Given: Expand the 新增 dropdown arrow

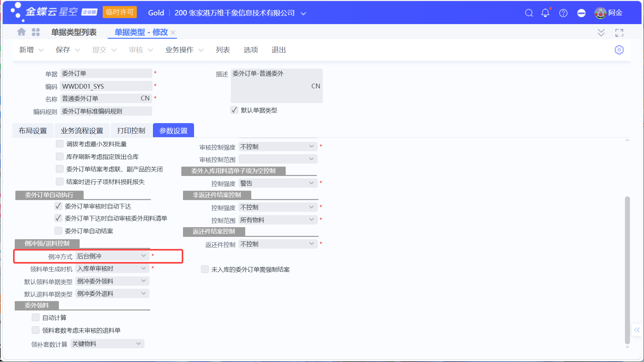Looking at the screenshot, I should tap(41, 50).
